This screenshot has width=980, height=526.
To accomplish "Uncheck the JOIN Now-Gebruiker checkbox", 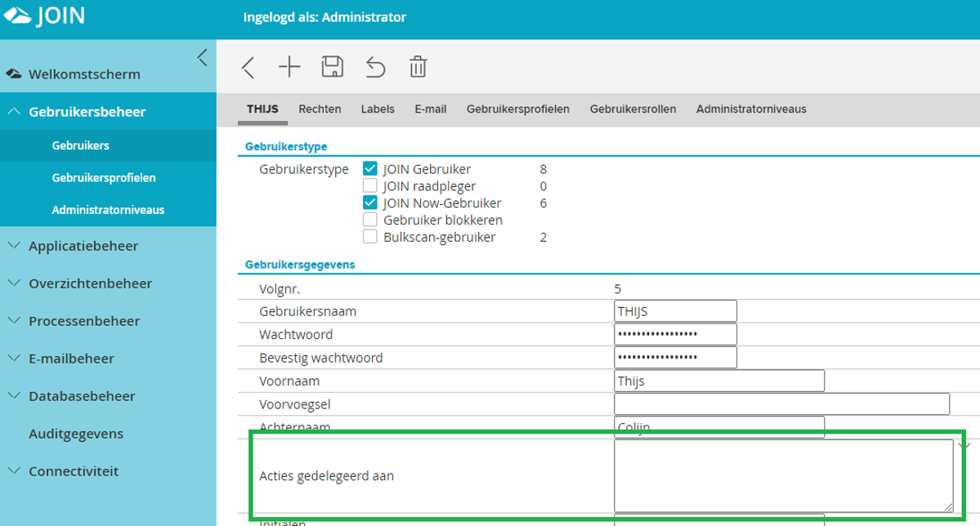I will click(x=370, y=203).
